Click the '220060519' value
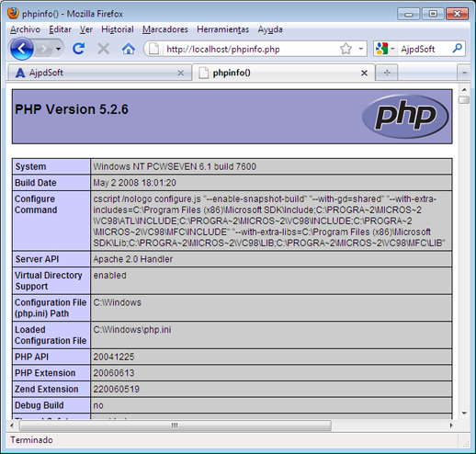The image size is (476, 454). [x=116, y=389]
